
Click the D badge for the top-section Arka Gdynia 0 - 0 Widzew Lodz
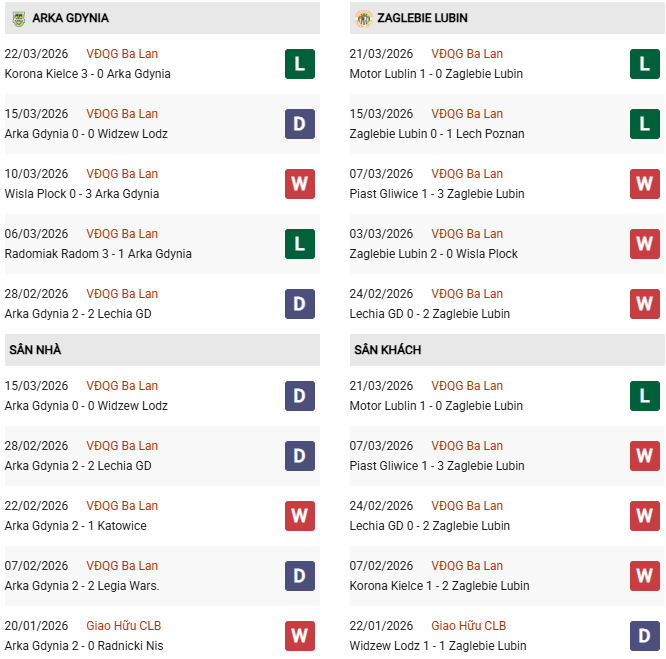299,124
